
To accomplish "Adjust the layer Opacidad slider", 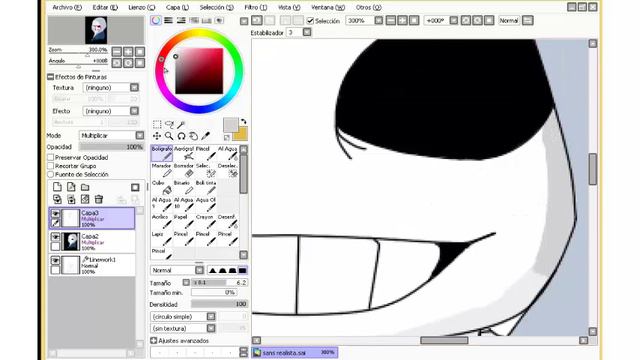I will (111, 147).
